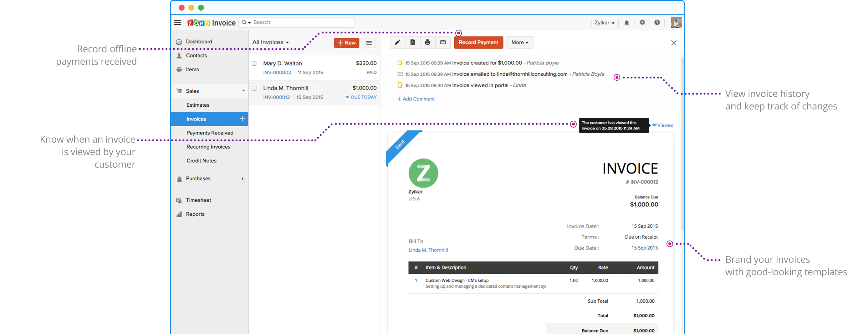This screenshot has height=334, width=868.
Task: Check the Mary D. Walton invoice checkbox
Action: 254,63
